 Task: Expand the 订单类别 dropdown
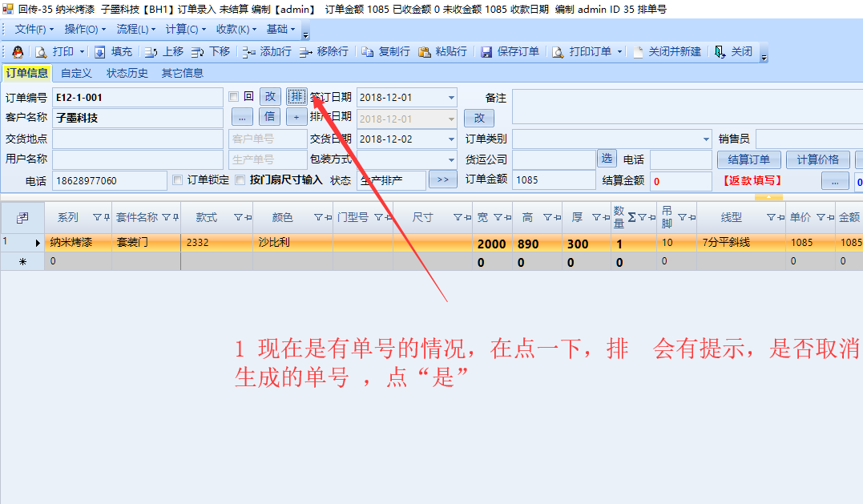(706, 139)
